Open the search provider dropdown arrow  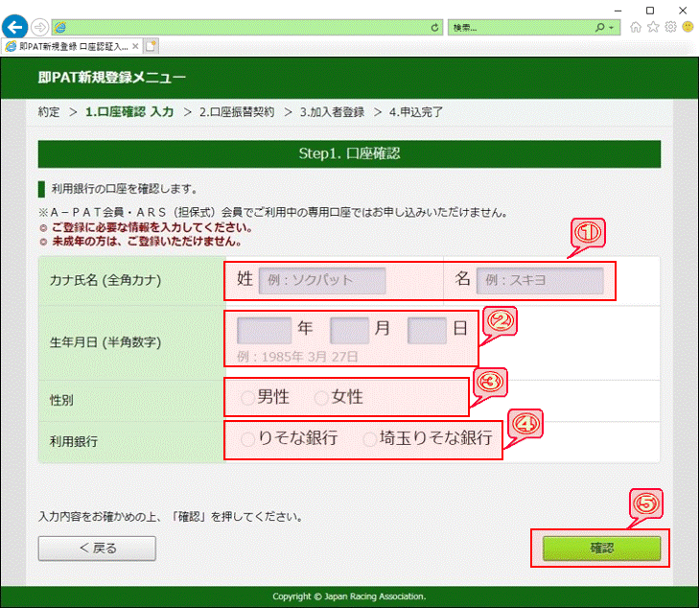click(x=611, y=28)
